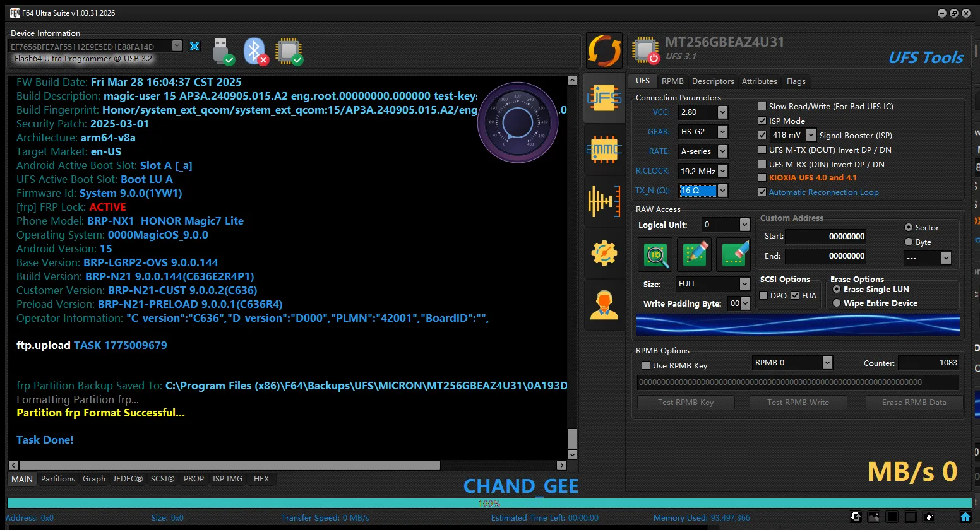Open the gear settings sidebar icon
This screenshot has height=530, width=980.
[604, 253]
